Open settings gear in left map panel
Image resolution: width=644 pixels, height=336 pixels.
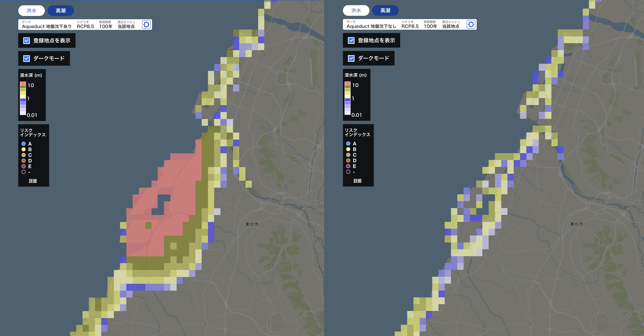tap(146, 25)
